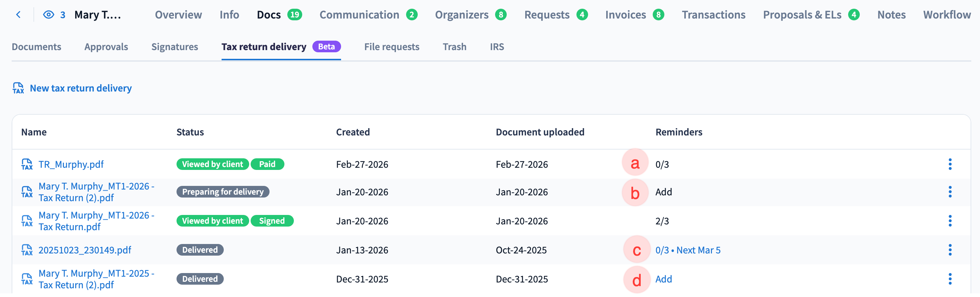Click the eye watchers icon

(48, 15)
